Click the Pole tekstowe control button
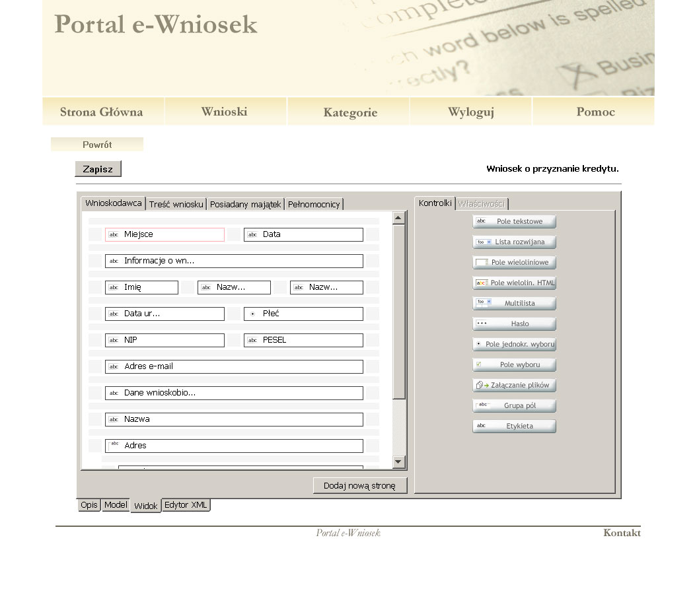This screenshot has height=616, width=697. [x=514, y=221]
